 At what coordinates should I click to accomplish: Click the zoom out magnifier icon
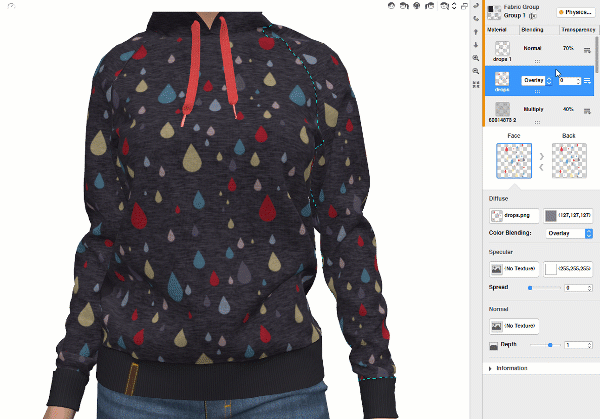coord(476,71)
